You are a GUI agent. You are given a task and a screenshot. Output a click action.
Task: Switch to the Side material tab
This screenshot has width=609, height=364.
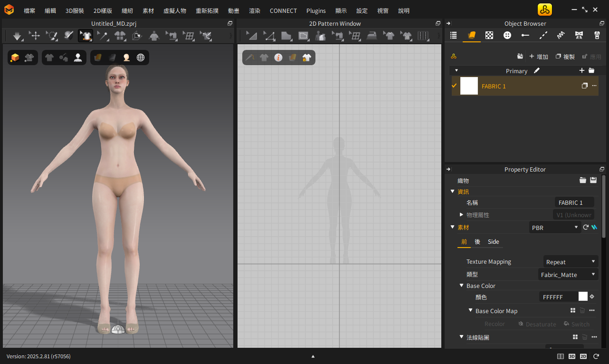click(493, 242)
